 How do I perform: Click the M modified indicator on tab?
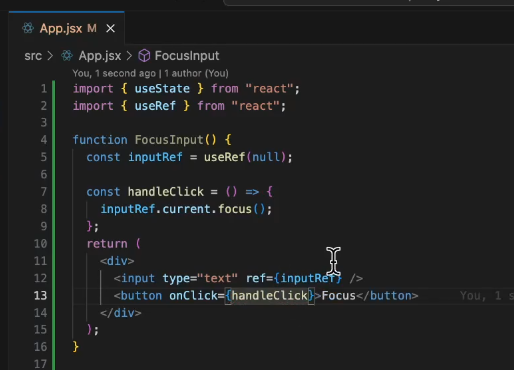pos(92,28)
